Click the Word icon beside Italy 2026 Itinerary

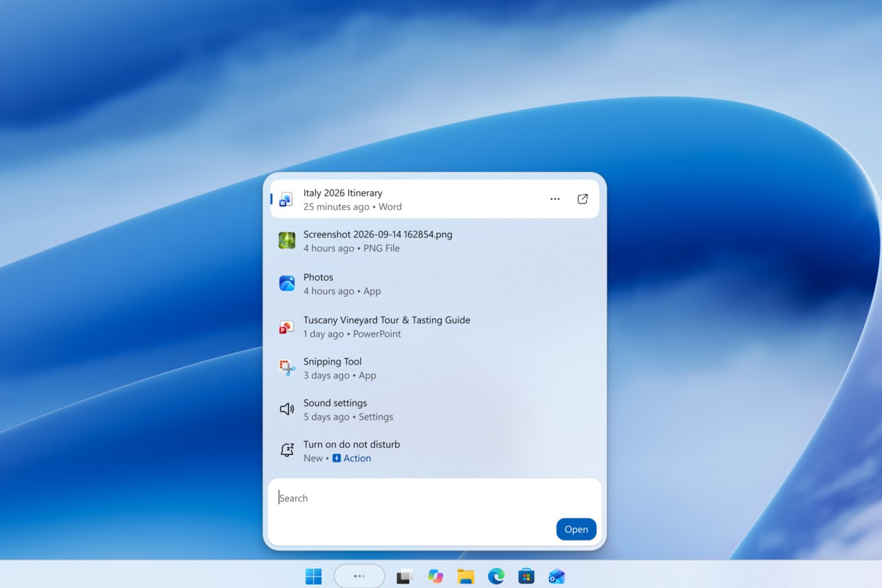(x=287, y=199)
